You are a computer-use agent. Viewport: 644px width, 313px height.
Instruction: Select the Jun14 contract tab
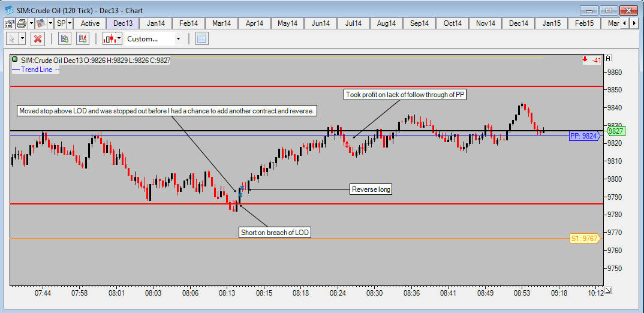(320, 23)
